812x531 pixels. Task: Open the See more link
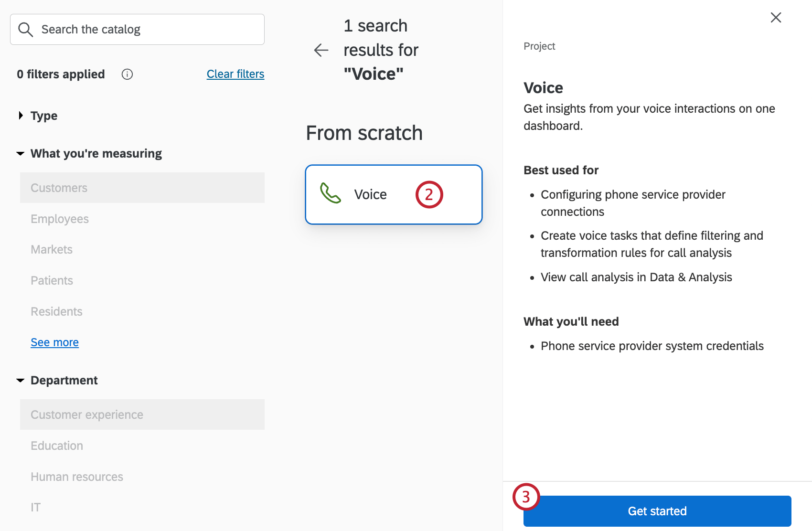[54, 342]
